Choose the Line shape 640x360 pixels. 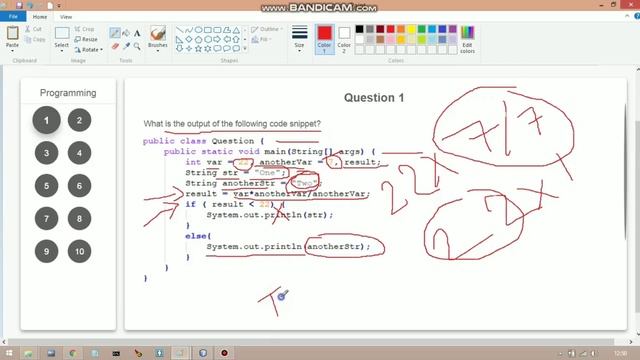(179, 30)
